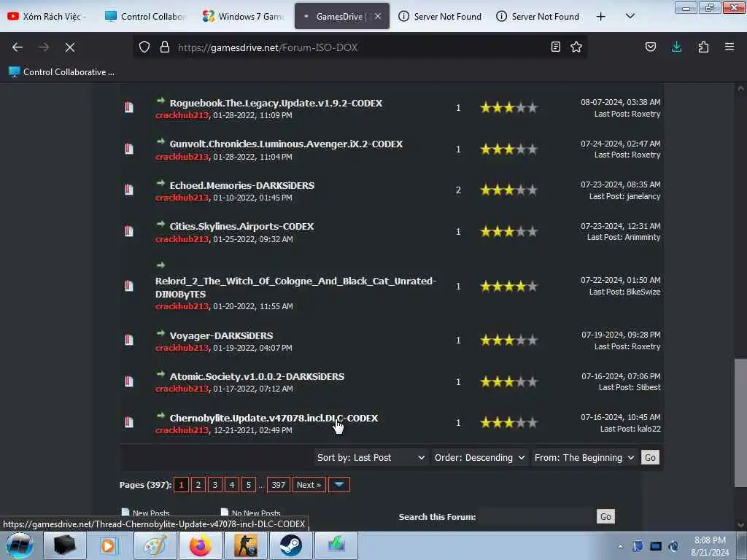The width and height of the screenshot is (747, 560).
Task: Open Gunvolt.Chronicles.Luminous.Avenger.iX.2-CODEX thread
Action: coord(286,144)
